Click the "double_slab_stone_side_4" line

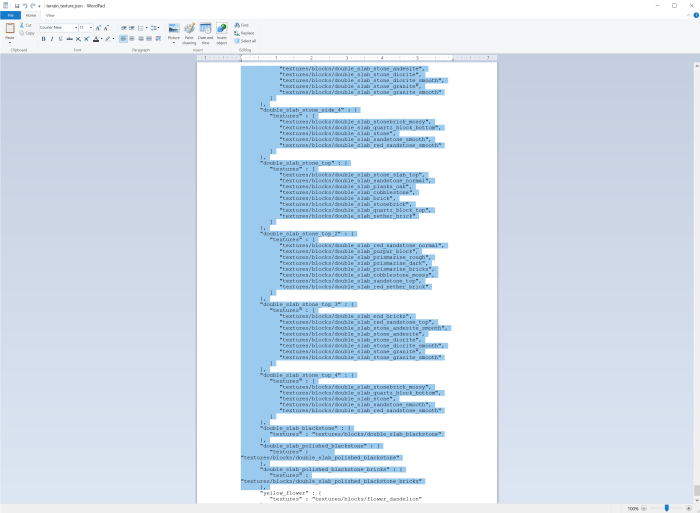[x=310, y=110]
